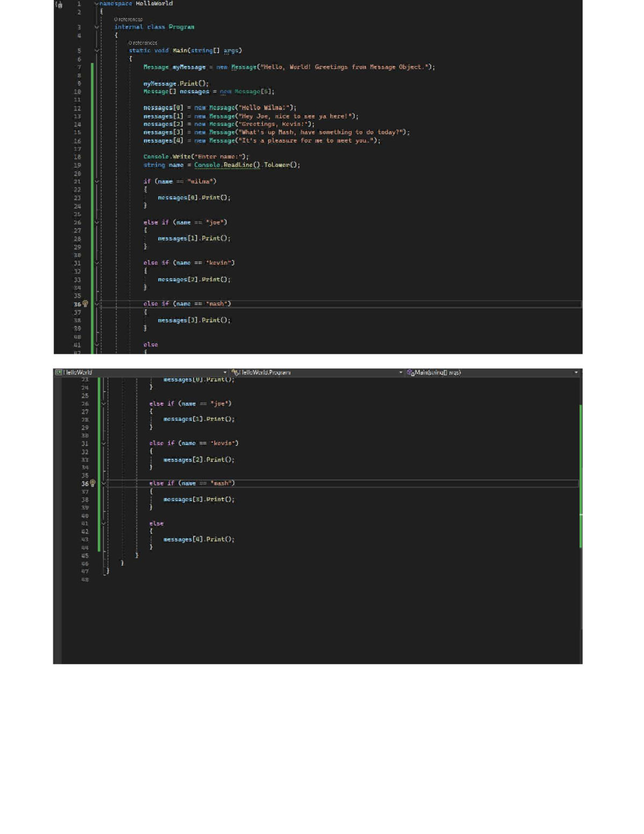Open the Main(string[] args) members dropdown
The image size is (644, 834).
pyautogui.click(x=575, y=372)
